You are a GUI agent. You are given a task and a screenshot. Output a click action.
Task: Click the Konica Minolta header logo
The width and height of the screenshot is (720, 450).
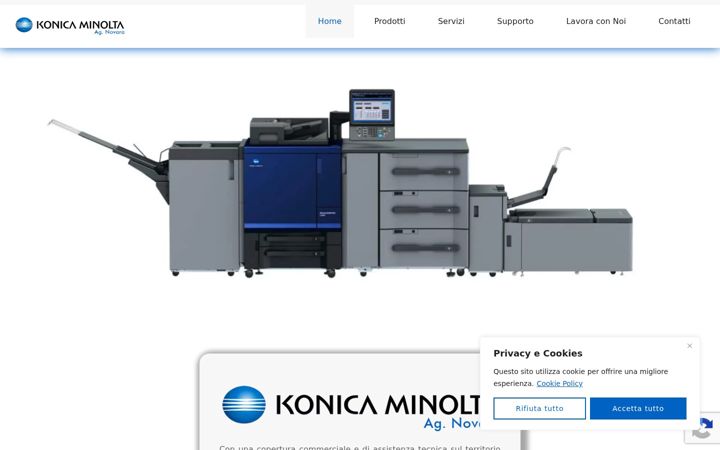70,26
